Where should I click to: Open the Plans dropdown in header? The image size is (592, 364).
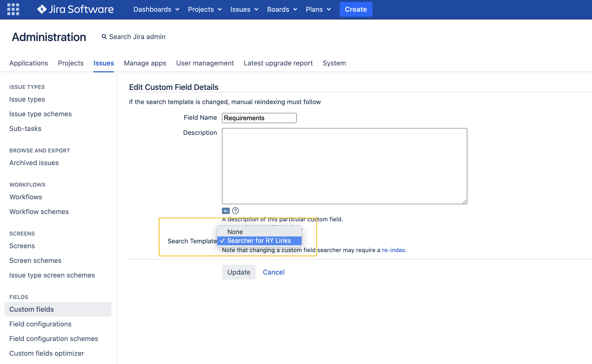318,9
